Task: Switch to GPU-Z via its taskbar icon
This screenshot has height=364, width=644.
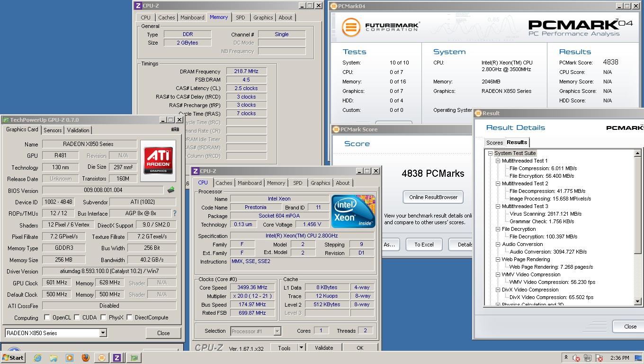Action: (134, 358)
